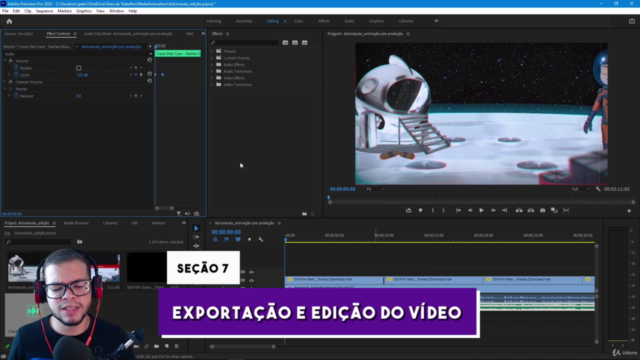Click Mark Out bracket button
640x360 pixels.
tap(443, 210)
